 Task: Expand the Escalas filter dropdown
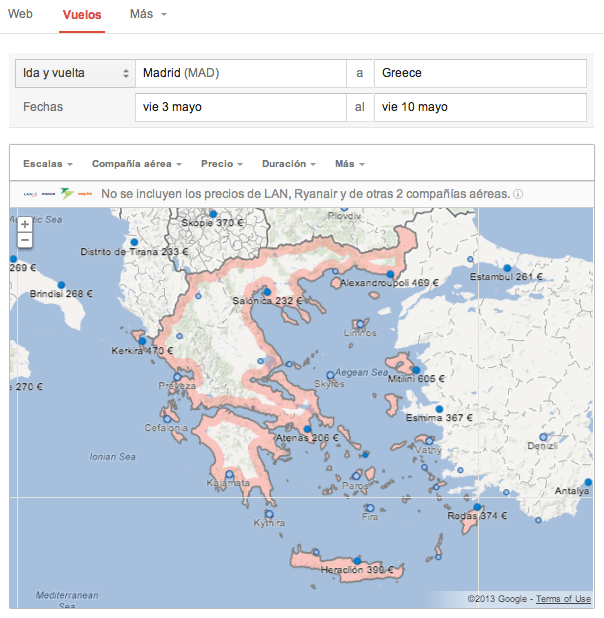pos(48,163)
